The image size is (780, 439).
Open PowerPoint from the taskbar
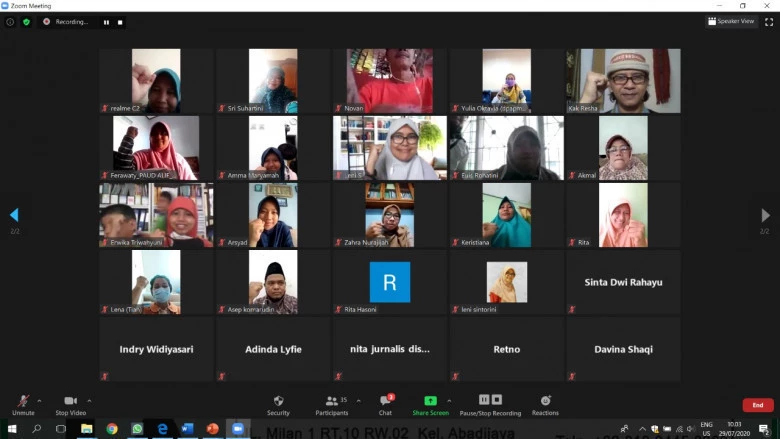[x=213, y=429]
